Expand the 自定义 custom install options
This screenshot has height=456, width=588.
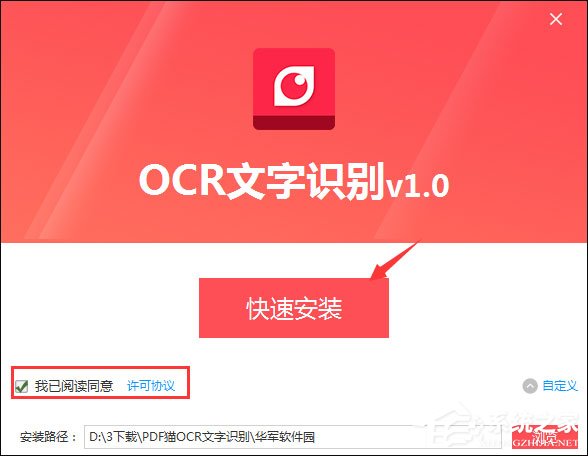560,386
